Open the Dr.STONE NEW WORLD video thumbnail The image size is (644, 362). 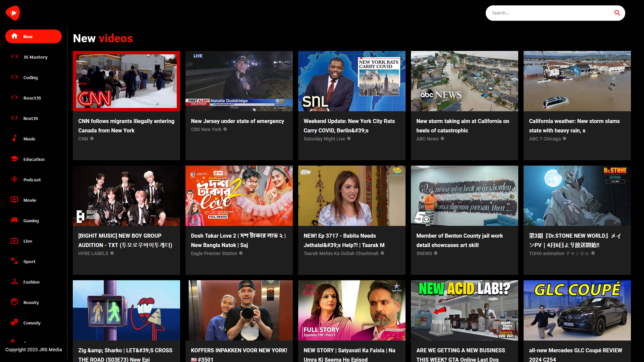click(577, 196)
